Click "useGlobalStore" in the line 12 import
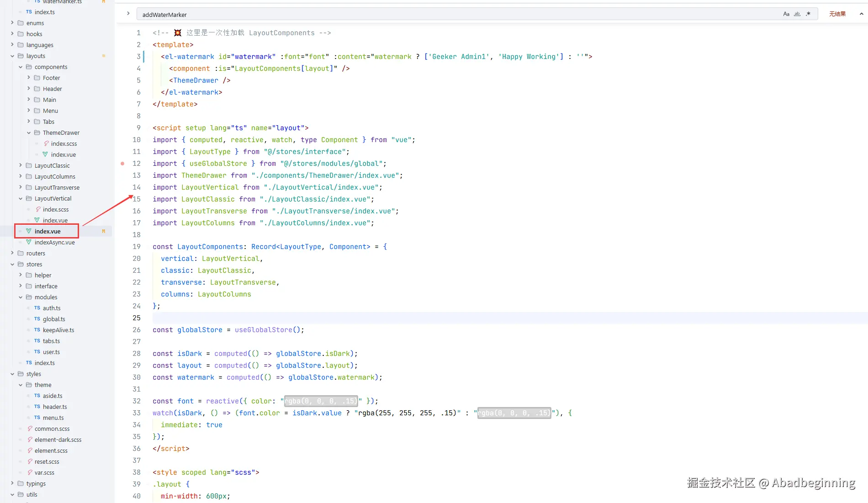This screenshot has width=868, height=503. click(218, 164)
